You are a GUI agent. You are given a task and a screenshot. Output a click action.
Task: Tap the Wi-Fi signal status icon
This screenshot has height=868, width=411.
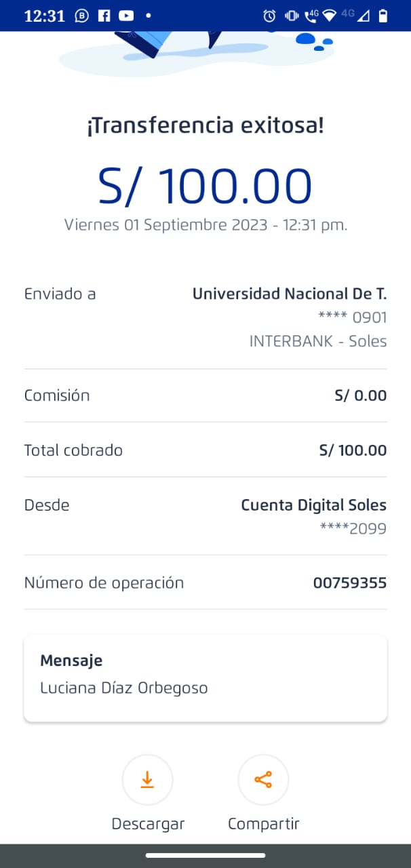pyautogui.click(x=330, y=16)
